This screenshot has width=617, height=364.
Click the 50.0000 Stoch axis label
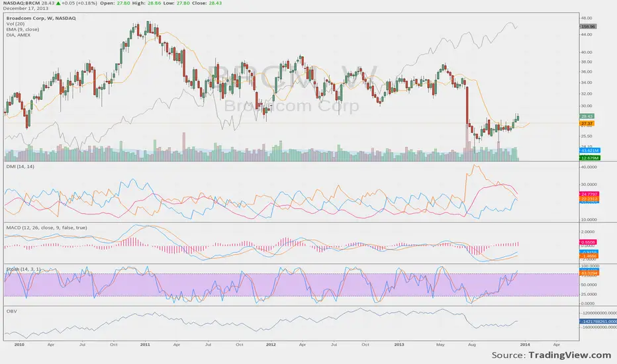[x=589, y=285]
